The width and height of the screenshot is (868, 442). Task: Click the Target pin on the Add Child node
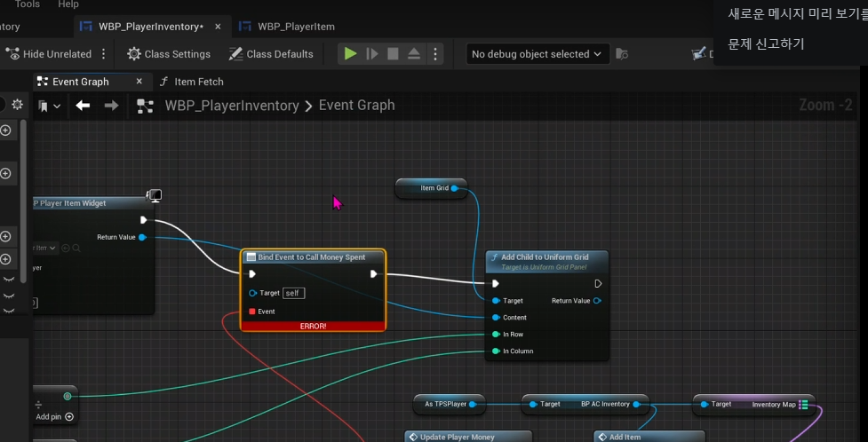(x=496, y=301)
